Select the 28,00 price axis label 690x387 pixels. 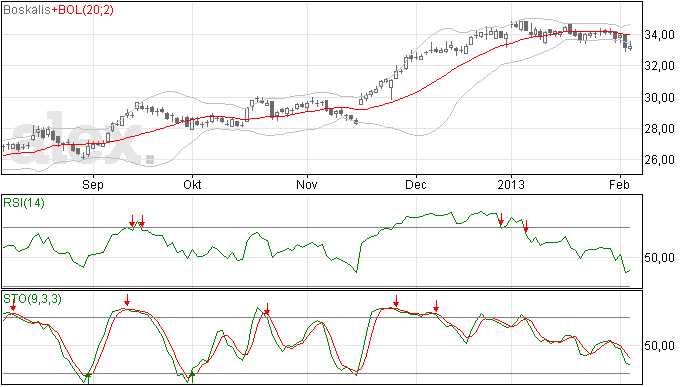659,129
